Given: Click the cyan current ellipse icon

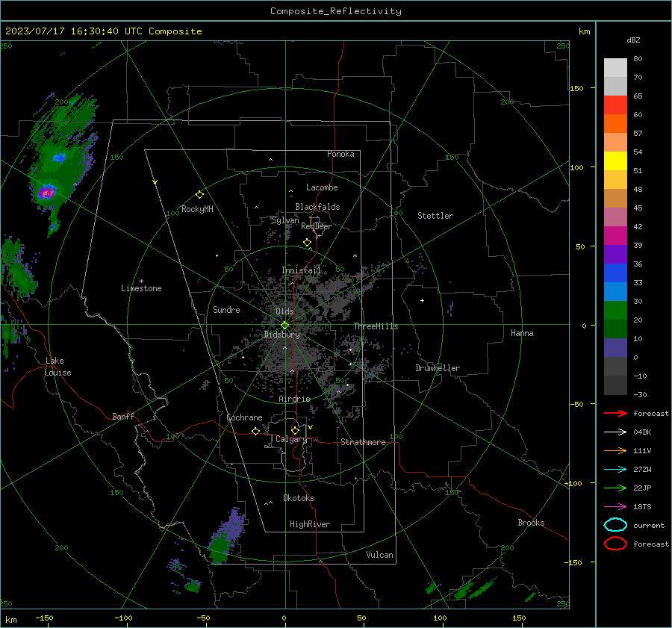Looking at the screenshot, I should click(x=615, y=525).
